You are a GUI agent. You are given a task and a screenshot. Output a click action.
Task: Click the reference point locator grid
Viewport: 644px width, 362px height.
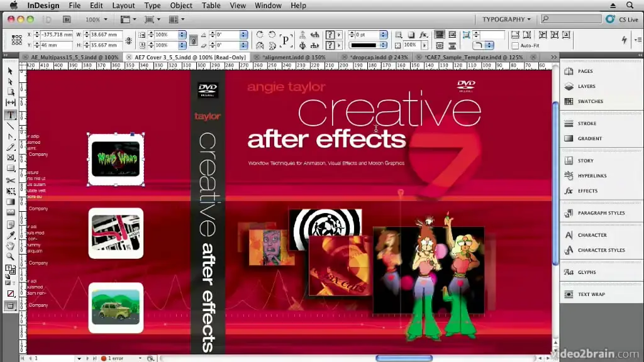(17, 40)
